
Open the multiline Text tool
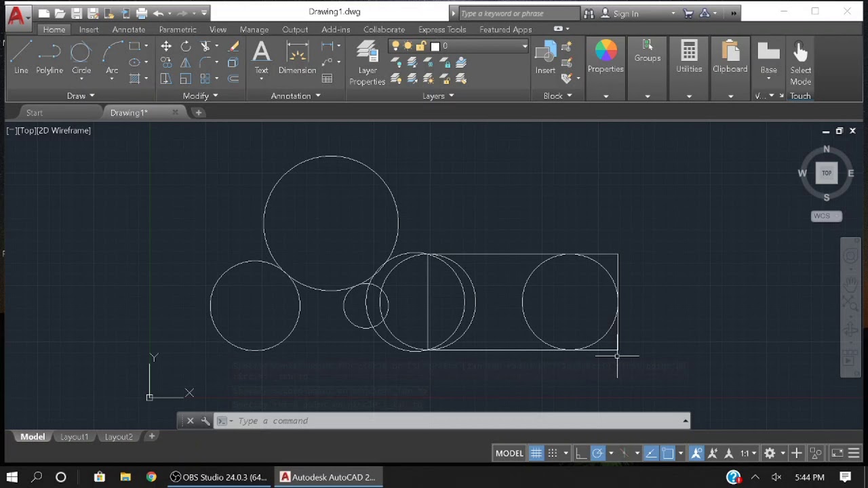(x=261, y=58)
